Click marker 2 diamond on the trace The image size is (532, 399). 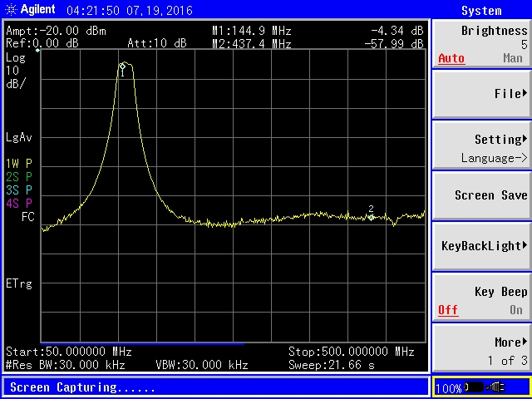click(x=372, y=217)
